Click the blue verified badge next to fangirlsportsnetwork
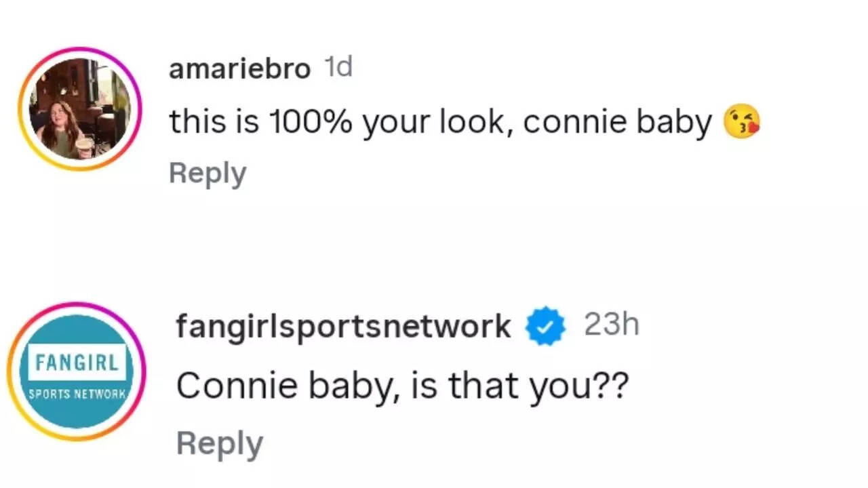Screen dimensions: 868x488 coord(545,325)
